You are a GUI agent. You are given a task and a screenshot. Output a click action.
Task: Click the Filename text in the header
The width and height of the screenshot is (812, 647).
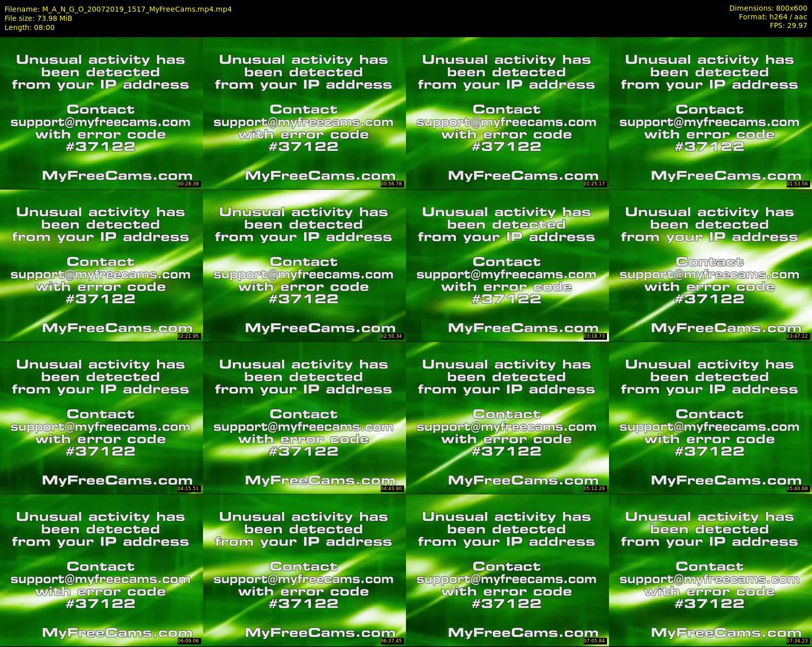118,9
